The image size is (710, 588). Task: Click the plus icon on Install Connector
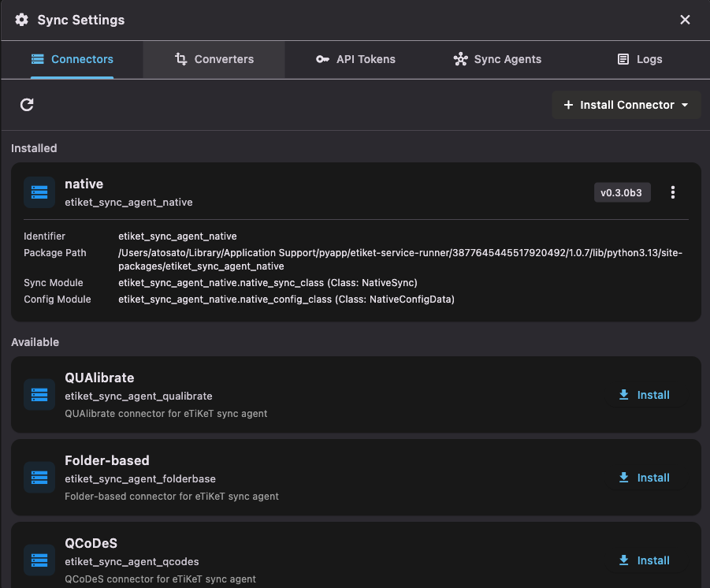tap(568, 105)
